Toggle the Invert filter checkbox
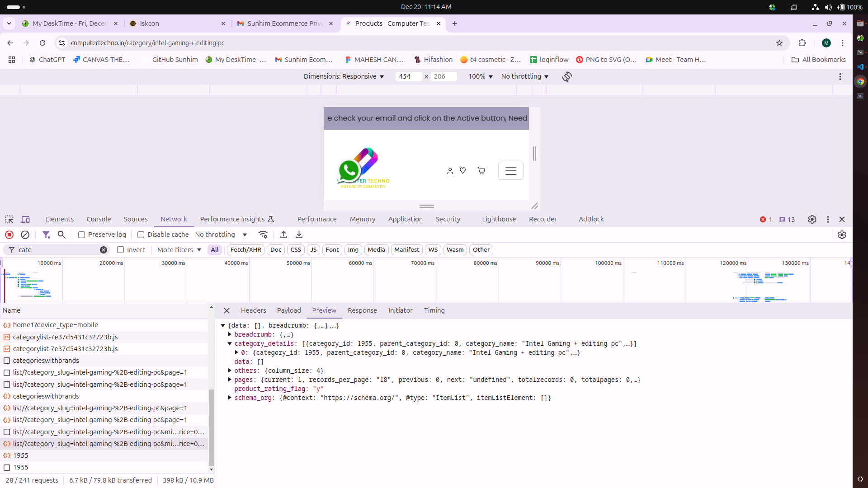The image size is (868, 488). (x=120, y=250)
